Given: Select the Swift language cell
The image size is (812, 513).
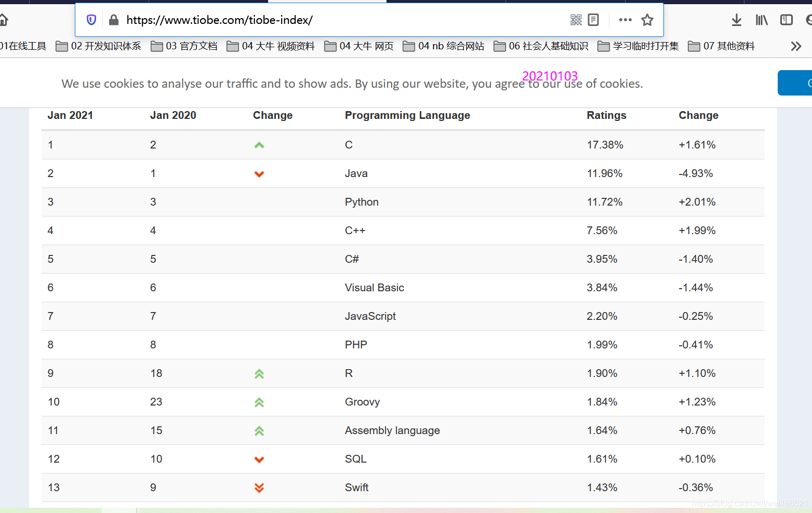Looking at the screenshot, I should (x=356, y=488).
